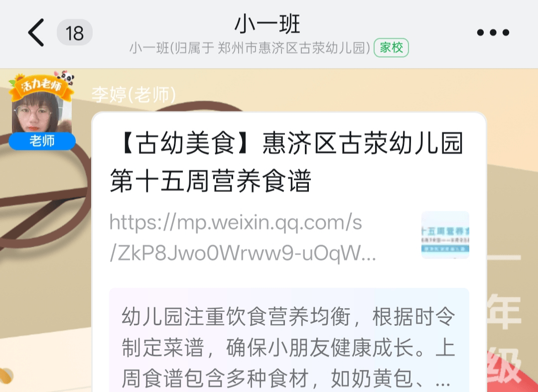The height and width of the screenshot is (392, 538).
Task: Tap summary line mentioning 奶黄包
Action: point(286,379)
